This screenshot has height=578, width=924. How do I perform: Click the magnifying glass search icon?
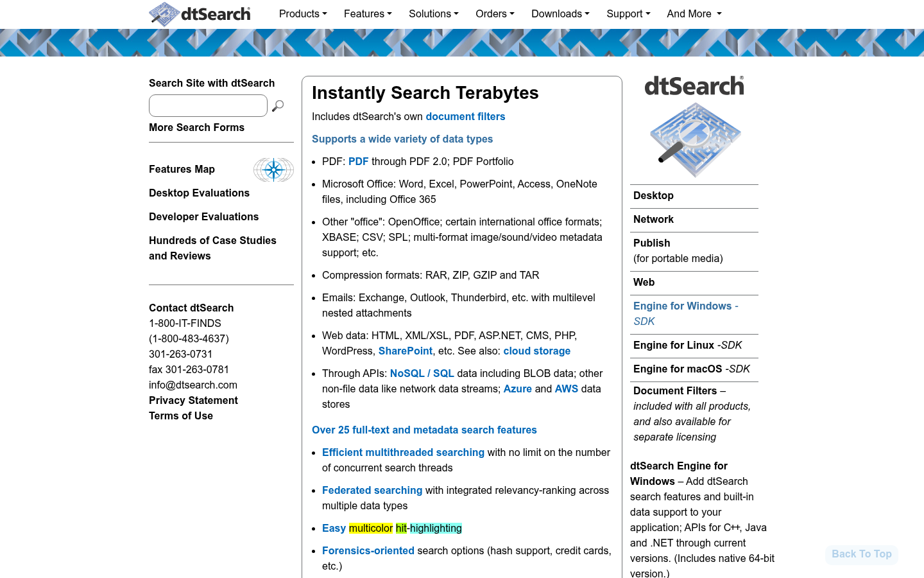(x=278, y=106)
